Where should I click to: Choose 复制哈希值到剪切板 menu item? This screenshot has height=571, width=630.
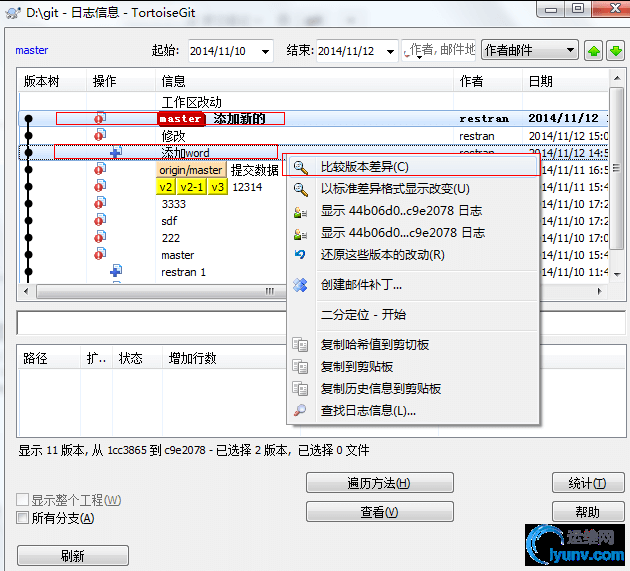(412, 345)
